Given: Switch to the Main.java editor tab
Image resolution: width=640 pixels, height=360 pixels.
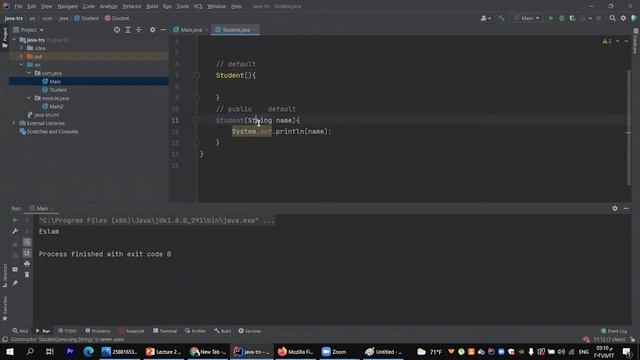Looking at the screenshot, I should click(190, 30).
